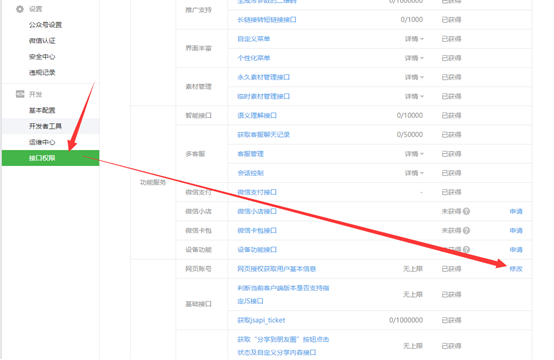Click the gear icon beside 设置
The height and width of the screenshot is (360, 554).
click(20, 9)
